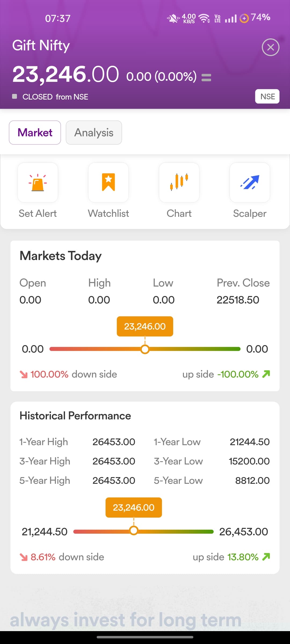Switch to the Analysis tab
The width and height of the screenshot is (290, 644).
[x=94, y=133]
